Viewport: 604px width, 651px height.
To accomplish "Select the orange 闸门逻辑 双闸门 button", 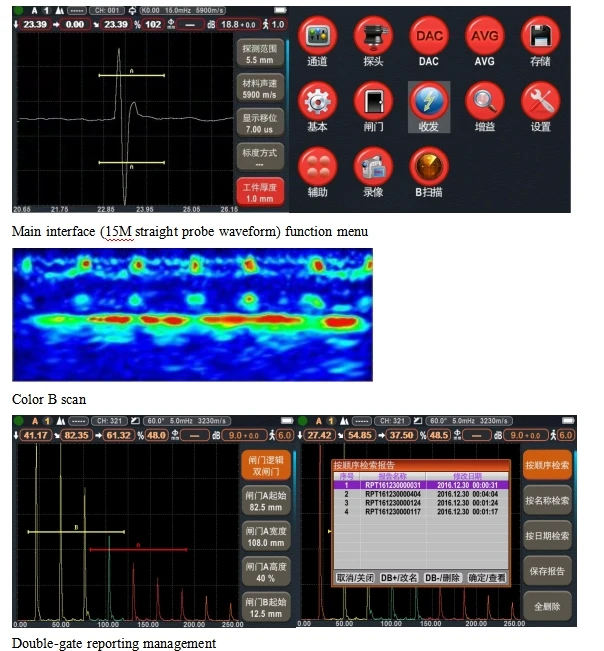I will [x=266, y=465].
